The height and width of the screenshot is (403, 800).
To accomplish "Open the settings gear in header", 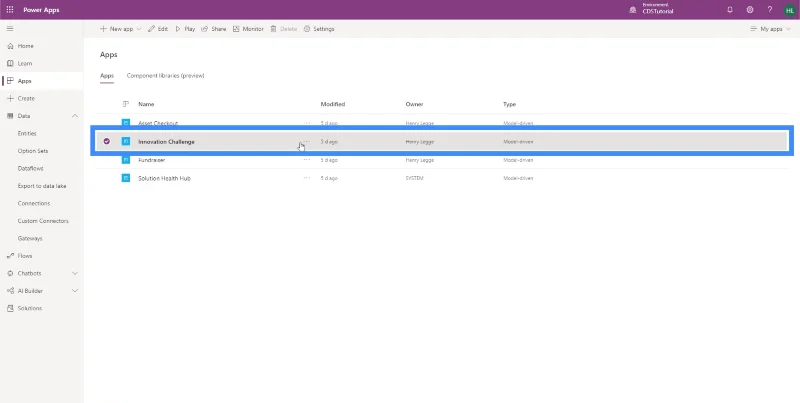I will (750, 10).
